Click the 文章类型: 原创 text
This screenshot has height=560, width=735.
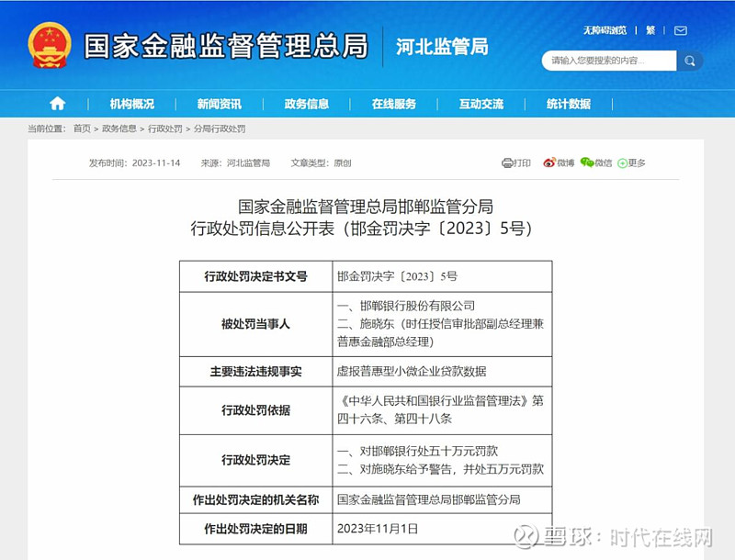click(321, 162)
